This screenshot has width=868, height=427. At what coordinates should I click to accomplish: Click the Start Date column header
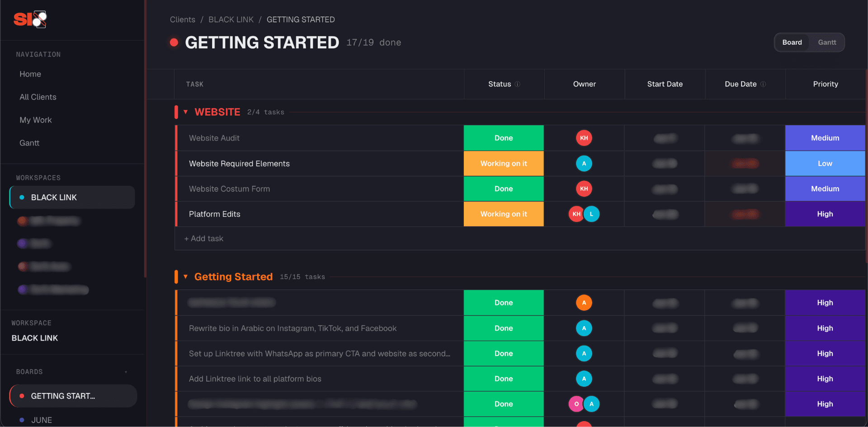(665, 84)
